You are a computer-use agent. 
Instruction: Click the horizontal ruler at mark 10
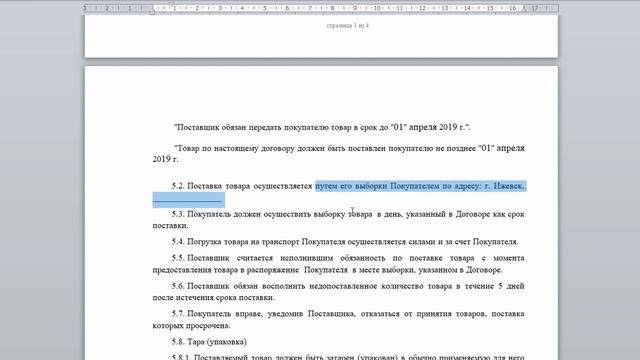point(377,8)
